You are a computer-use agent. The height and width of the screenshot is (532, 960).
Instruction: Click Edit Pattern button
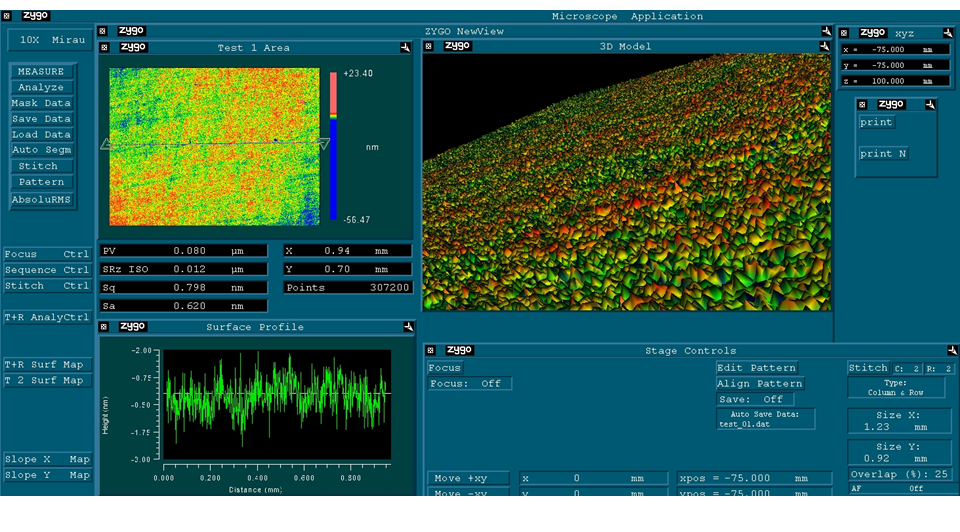click(x=757, y=368)
